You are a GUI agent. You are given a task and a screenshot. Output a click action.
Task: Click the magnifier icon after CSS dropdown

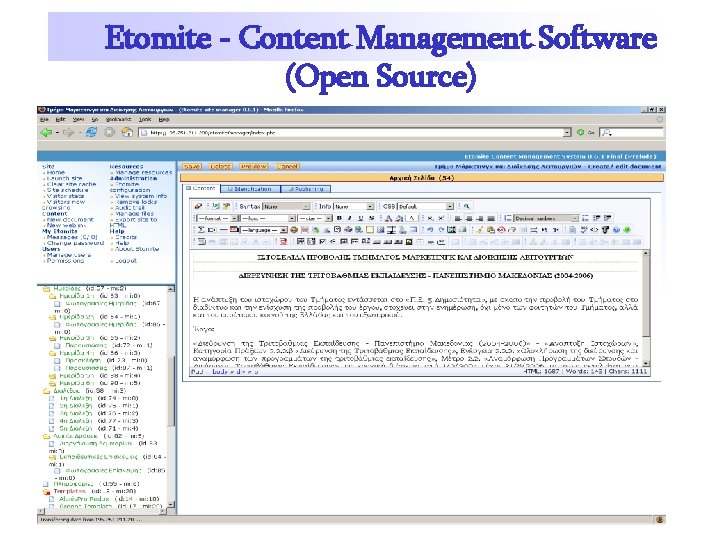click(466, 206)
